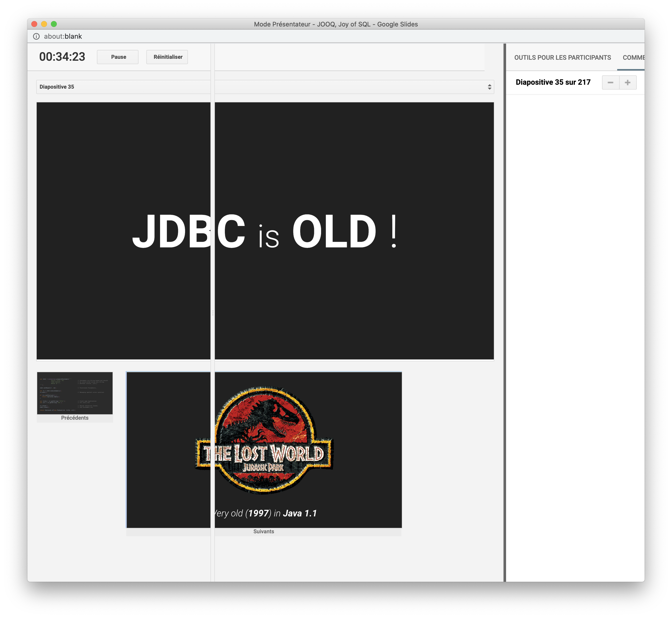Increase notes text size with plus
This screenshot has height=618, width=672.
[x=627, y=83]
